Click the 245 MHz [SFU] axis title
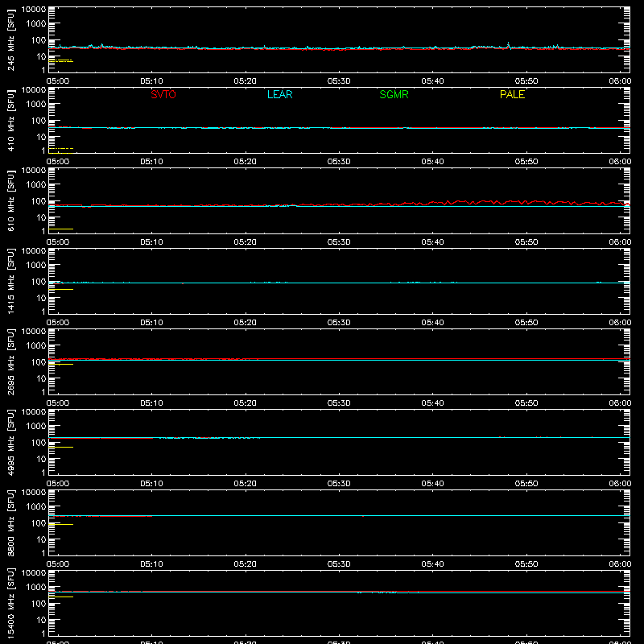Screen dimensions: 644x644 (x=10, y=39)
